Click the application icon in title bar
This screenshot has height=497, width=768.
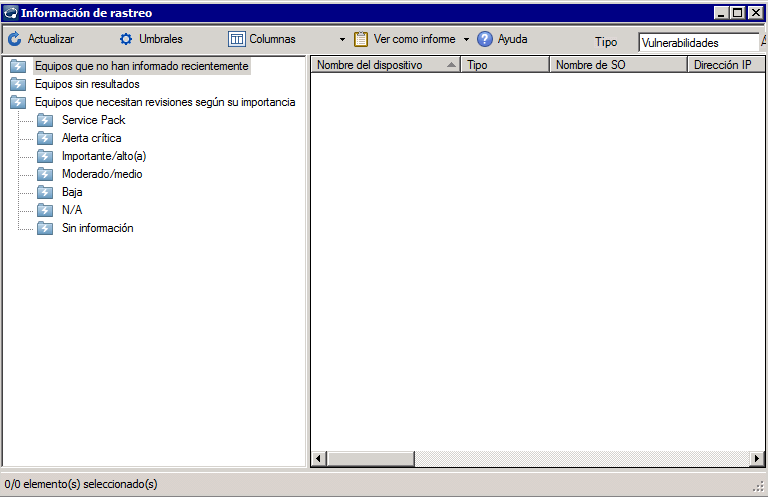pos(11,13)
